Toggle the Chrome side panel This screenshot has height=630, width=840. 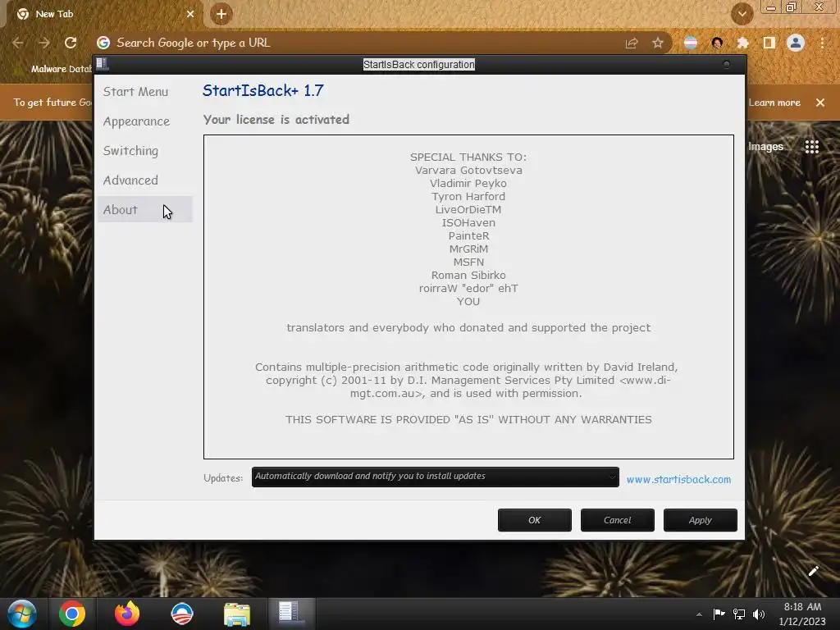click(769, 43)
